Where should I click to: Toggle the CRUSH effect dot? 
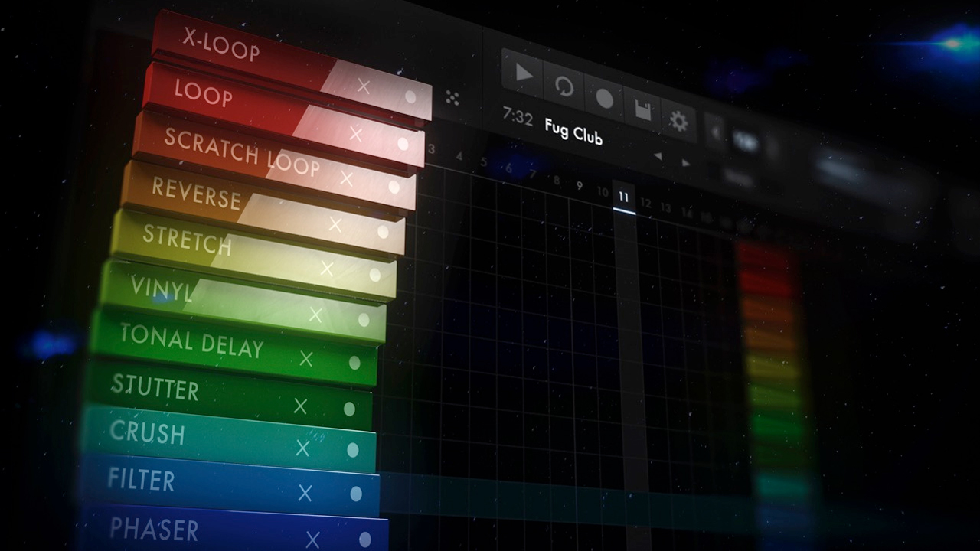352,451
